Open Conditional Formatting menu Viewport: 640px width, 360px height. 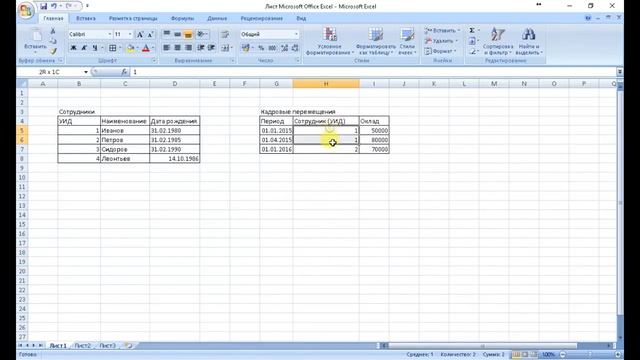pos(329,41)
